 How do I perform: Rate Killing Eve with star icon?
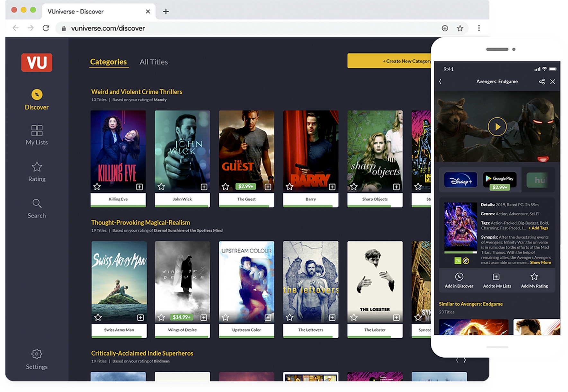(x=97, y=186)
